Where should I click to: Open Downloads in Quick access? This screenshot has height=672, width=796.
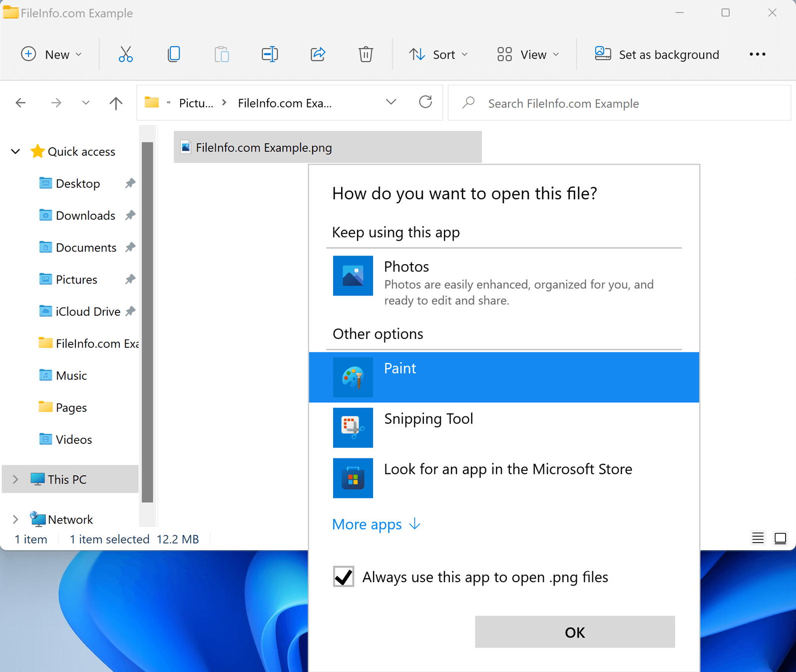85,215
